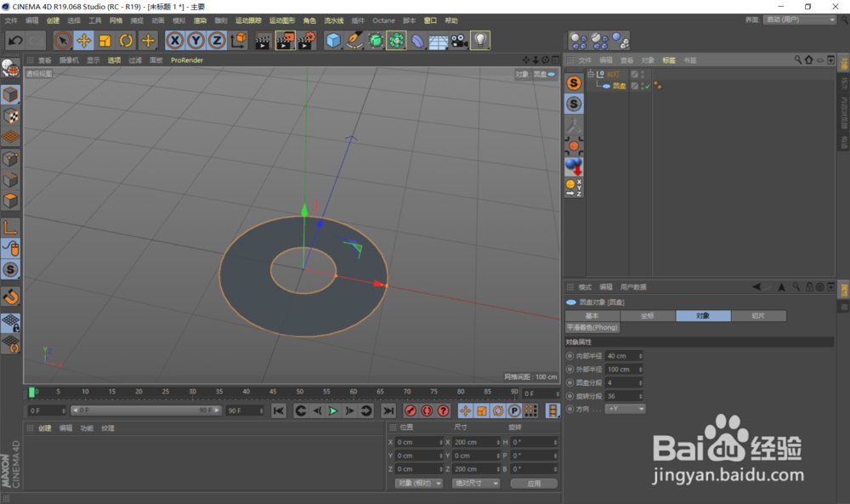The height and width of the screenshot is (504, 850).
Task: Select Texture mode checkered cube icon
Action: click(x=10, y=116)
